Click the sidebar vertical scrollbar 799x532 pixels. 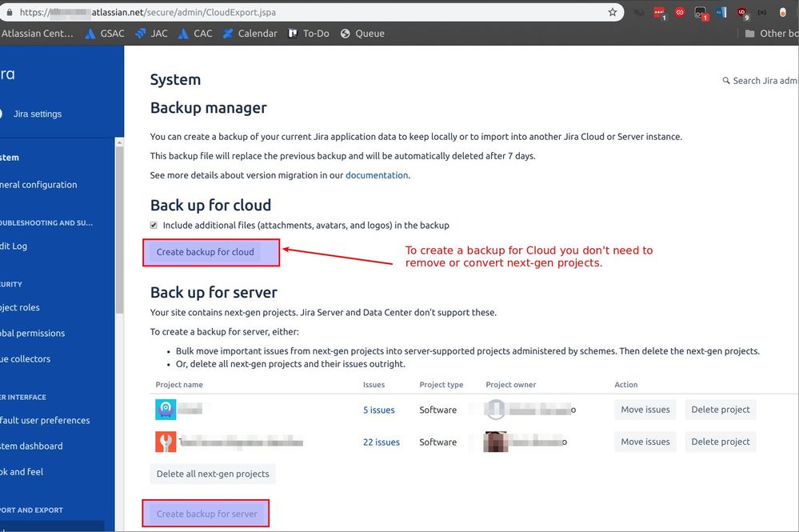click(119, 230)
